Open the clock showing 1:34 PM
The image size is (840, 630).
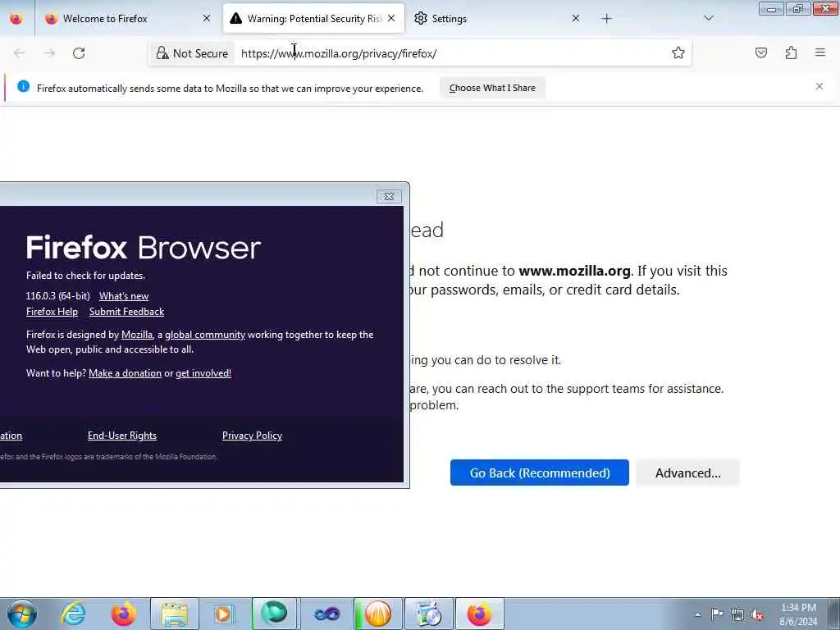798,614
